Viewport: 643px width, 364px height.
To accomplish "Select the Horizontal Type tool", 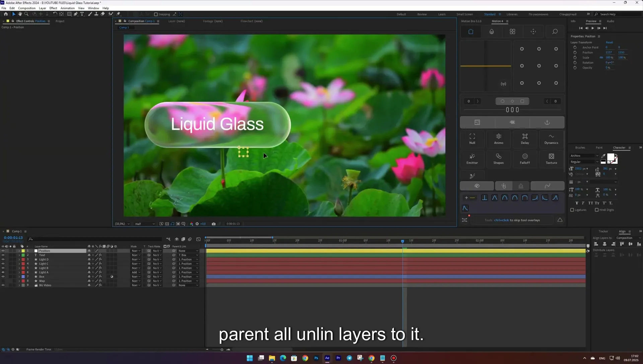I will coord(82,14).
